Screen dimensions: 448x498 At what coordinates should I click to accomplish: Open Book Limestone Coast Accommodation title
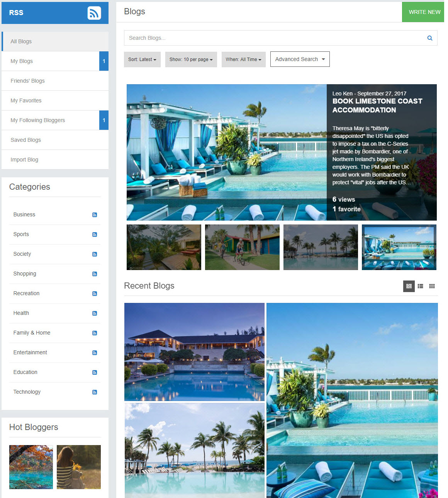pos(377,105)
